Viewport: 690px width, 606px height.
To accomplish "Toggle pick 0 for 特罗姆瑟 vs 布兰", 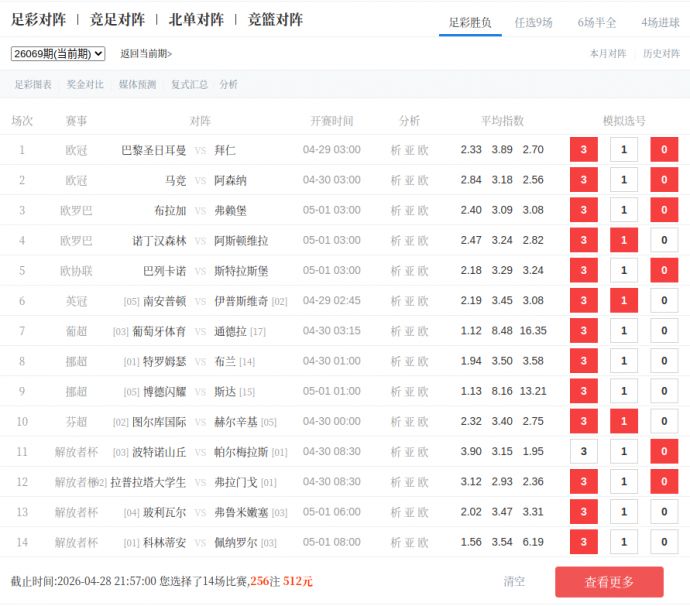I will (664, 361).
